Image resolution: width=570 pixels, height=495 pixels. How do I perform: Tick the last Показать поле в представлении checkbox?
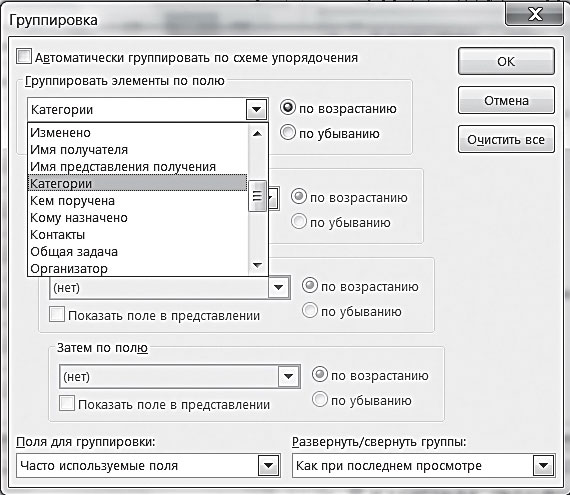[67, 403]
